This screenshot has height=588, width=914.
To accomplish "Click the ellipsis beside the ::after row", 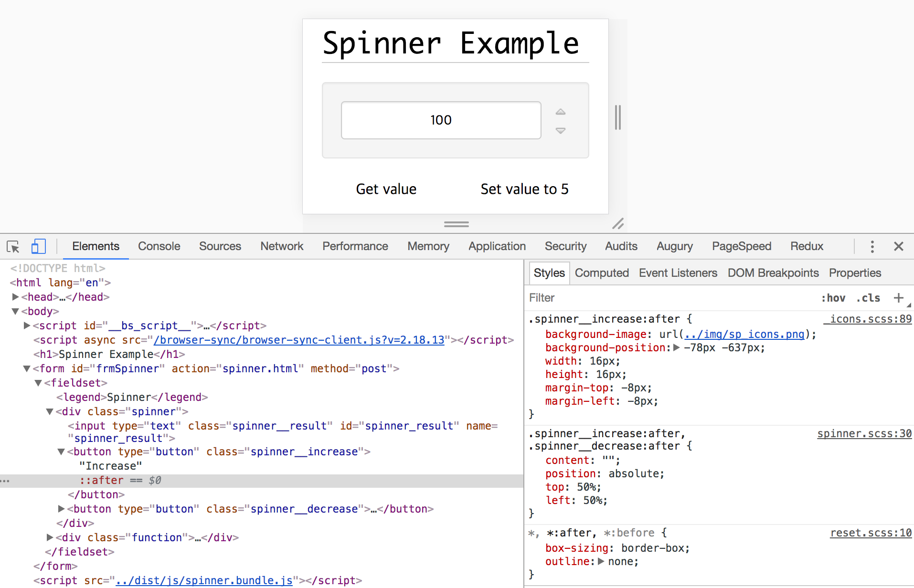I will click(5, 481).
